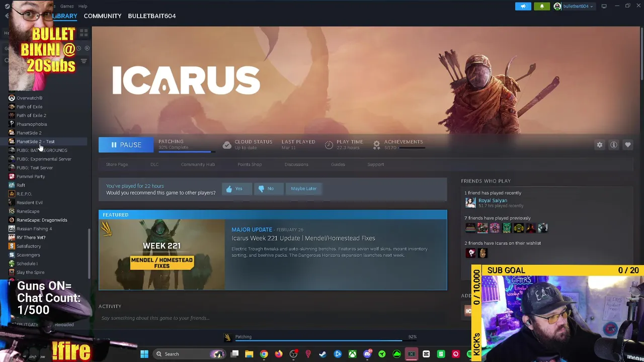Screen dimensions: 644x362
Task: Go to the LIBRARY tab
Action: click(64, 16)
